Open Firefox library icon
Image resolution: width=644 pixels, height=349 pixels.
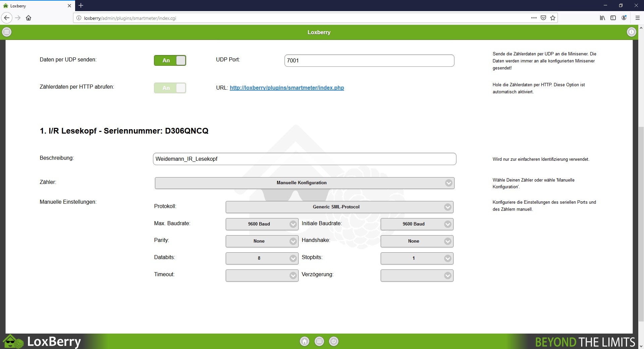pyautogui.click(x=602, y=18)
